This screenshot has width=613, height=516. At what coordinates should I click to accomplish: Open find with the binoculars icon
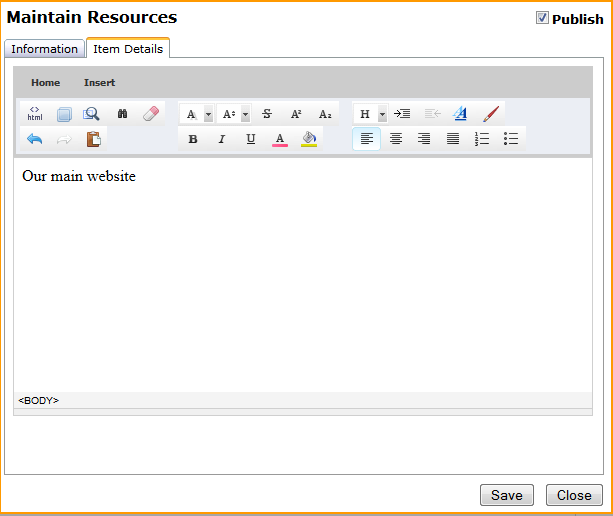coord(122,114)
